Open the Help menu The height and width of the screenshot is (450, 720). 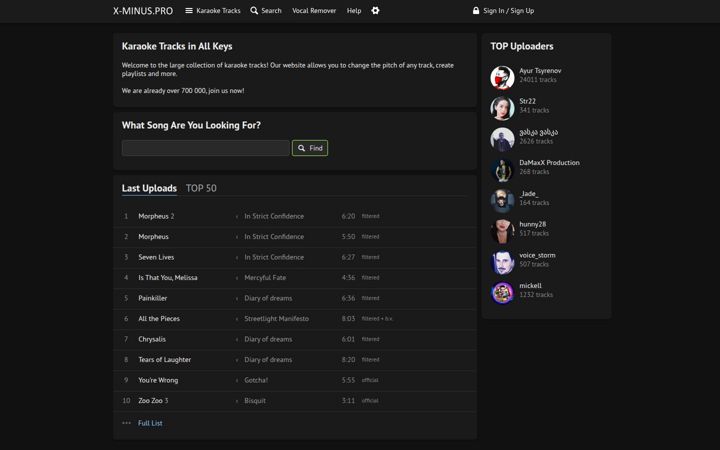pyautogui.click(x=354, y=11)
